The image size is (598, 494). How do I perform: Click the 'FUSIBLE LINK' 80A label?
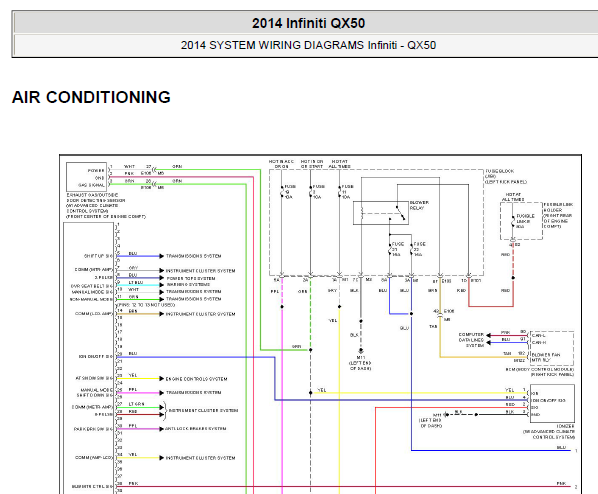pyautogui.click(x=525, y=221)
